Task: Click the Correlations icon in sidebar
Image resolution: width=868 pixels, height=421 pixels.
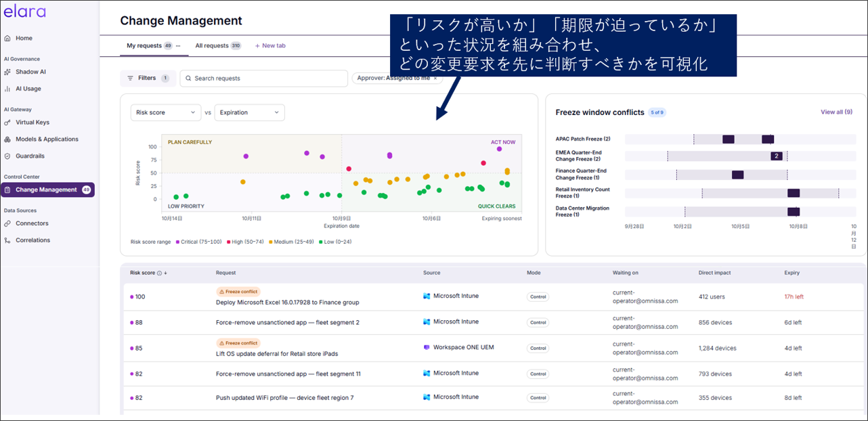Action: coord(8,240)
